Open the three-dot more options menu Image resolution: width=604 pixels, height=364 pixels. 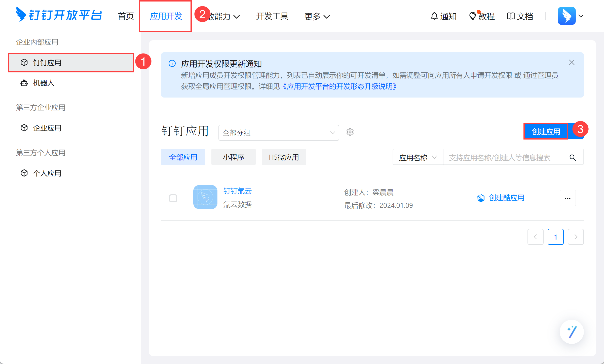pyautogui.click(x=568, y=198)
